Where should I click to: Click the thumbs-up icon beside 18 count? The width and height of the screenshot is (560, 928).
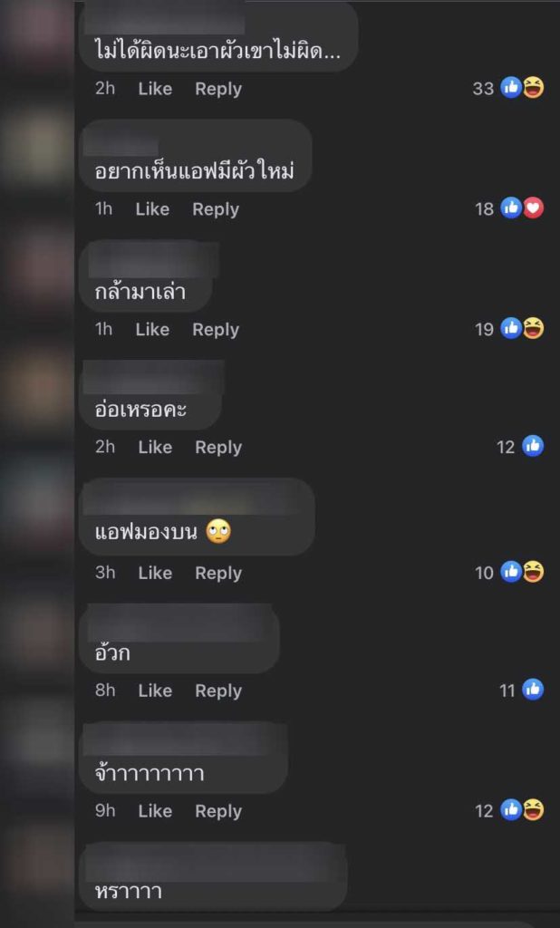[511, 208]
